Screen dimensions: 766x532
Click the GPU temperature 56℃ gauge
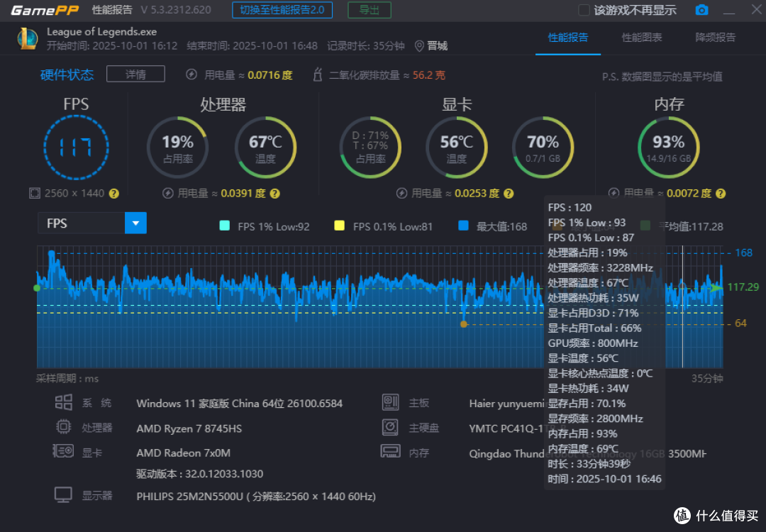coord(456,148)
